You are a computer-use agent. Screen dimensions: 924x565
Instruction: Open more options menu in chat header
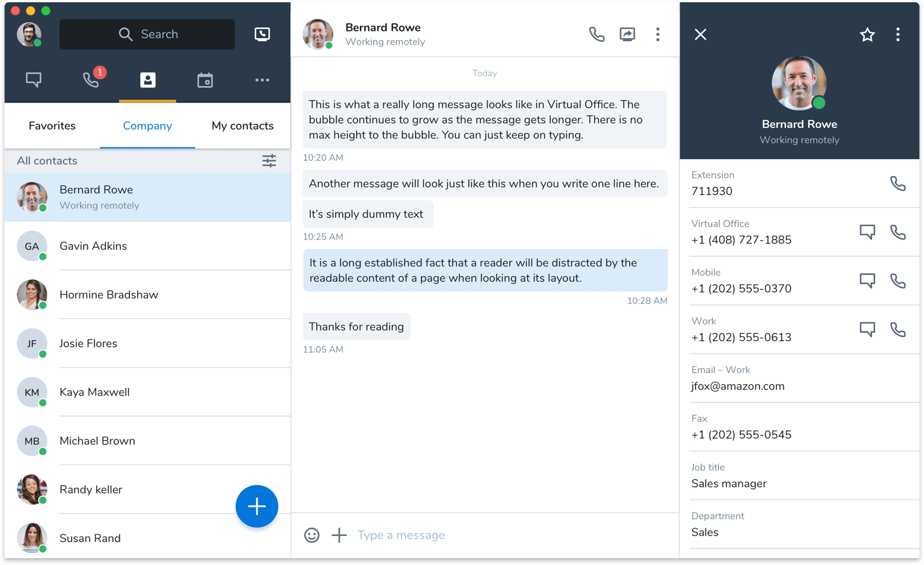point(658,34)
